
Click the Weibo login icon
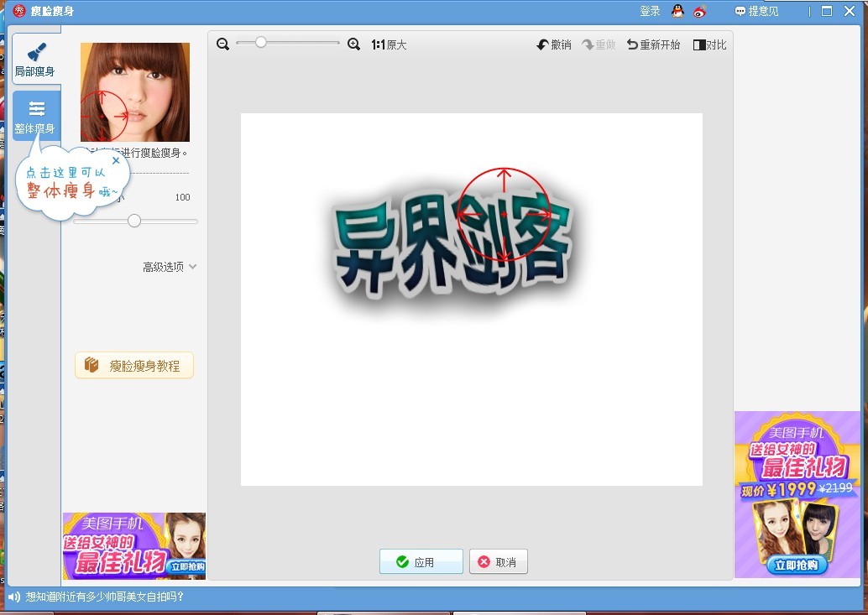(x=700, y=11)
